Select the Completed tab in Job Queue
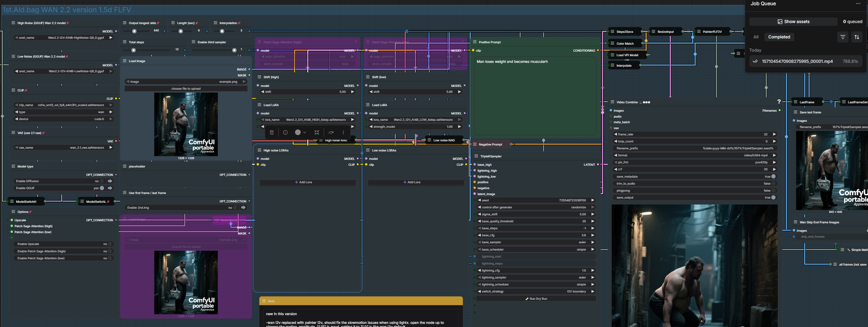The height and width of the screenshot is (327, 868). point(779,37)
